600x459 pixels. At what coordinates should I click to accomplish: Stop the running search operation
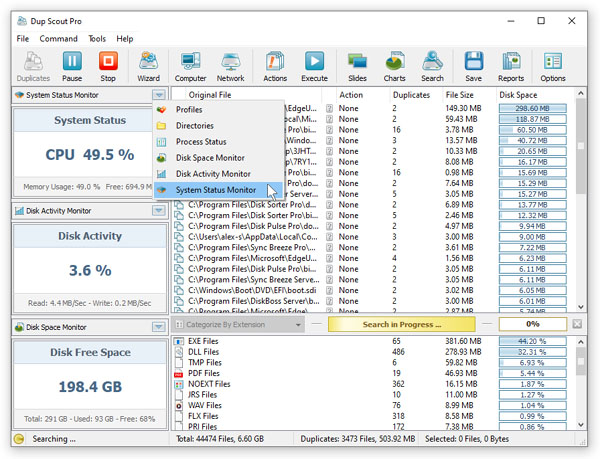108,67
